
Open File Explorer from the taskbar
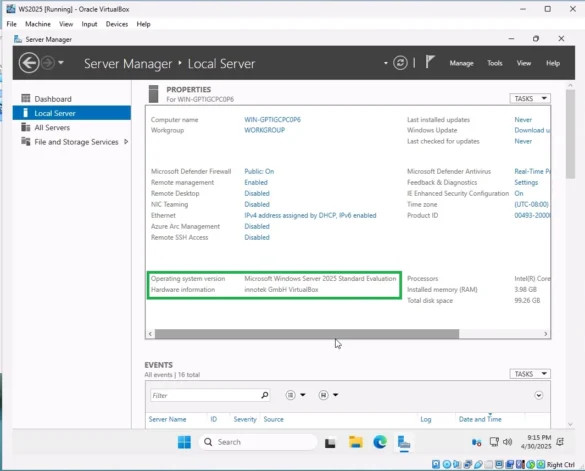(x=356, y=442)
